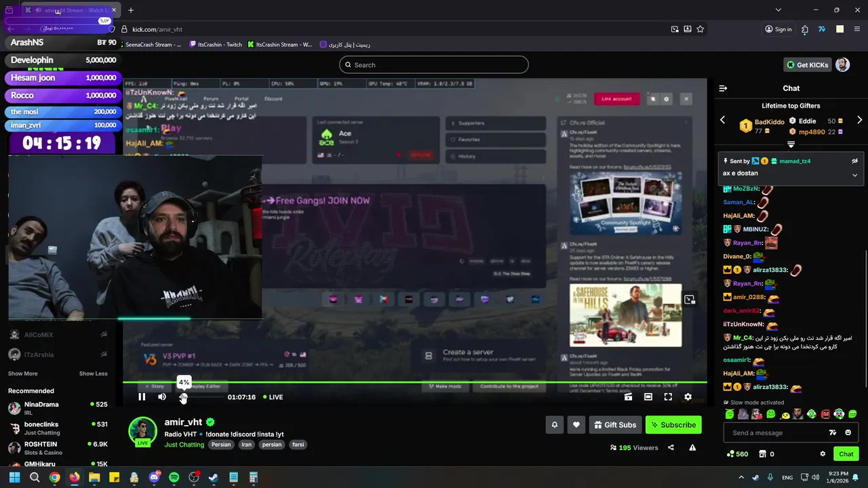Image resolution: width=868 pixels, height=488 pixels.
Task: Open Spotify from the taskbar
Action: [174, 477]
